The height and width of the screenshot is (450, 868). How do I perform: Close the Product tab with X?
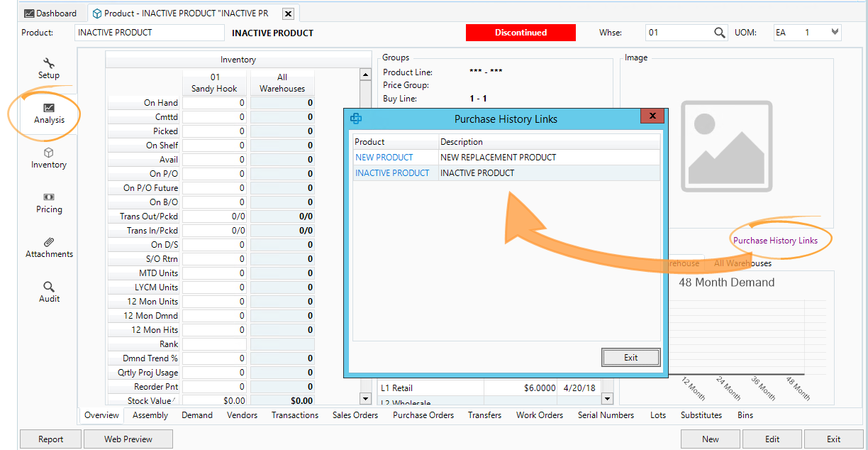coord(287,13)
